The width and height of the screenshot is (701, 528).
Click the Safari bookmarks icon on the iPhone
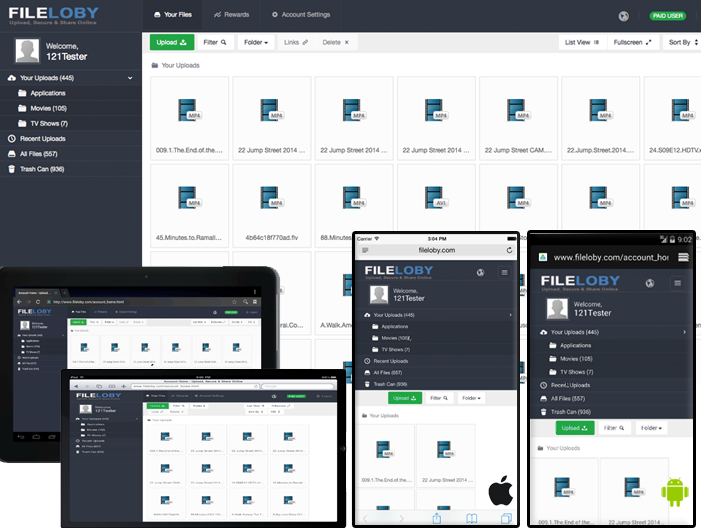[472, 518]
